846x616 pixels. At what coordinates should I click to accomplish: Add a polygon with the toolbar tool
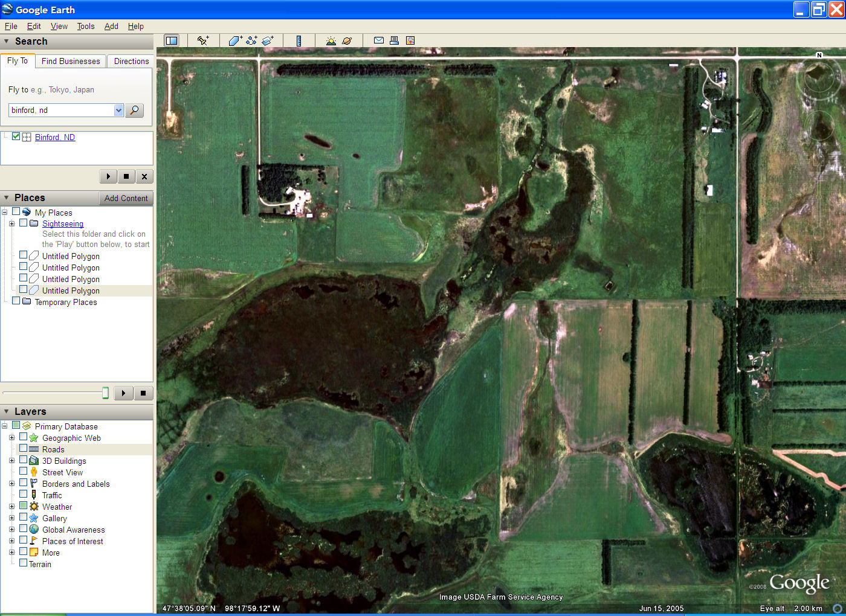coord(235,40)
